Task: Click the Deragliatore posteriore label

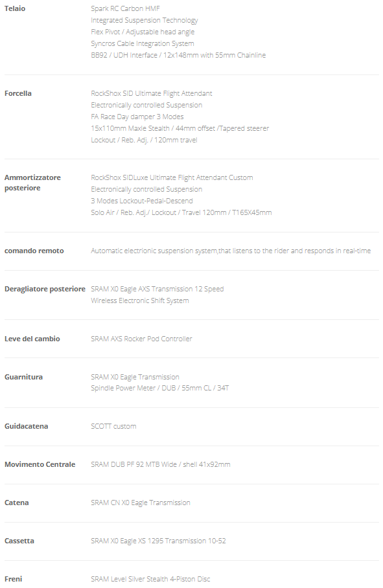Action: (45, 289)
